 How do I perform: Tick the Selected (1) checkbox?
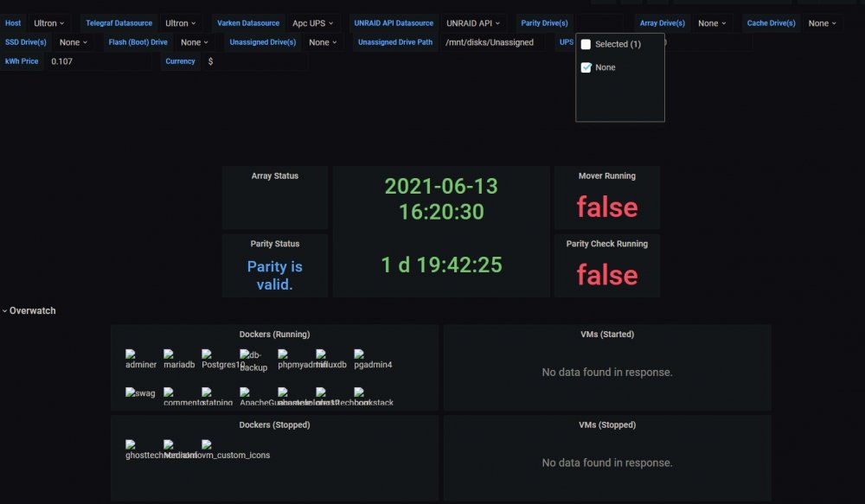coord(586,44)
